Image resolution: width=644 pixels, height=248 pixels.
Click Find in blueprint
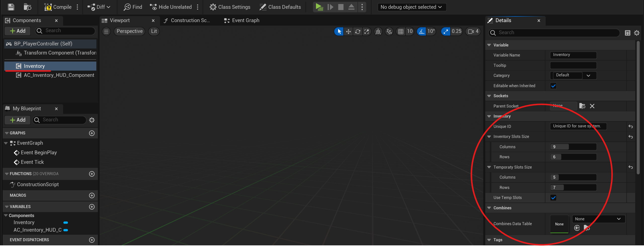(x=133, y=7)
